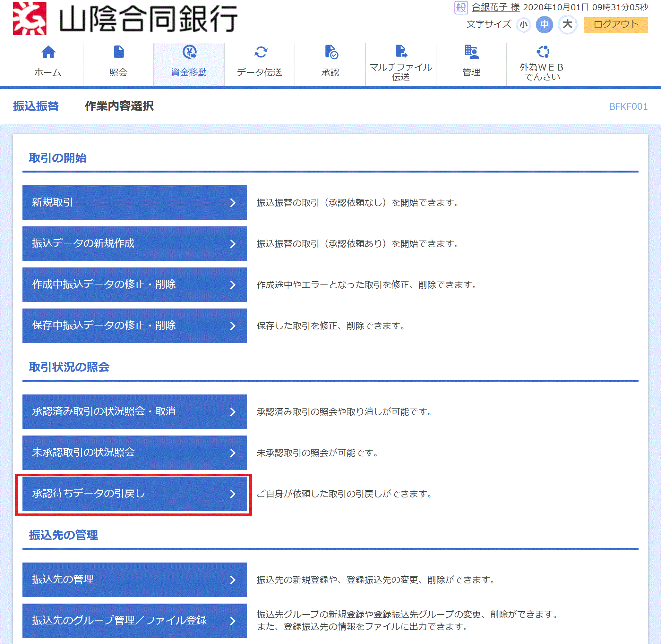Click the 取引状況の照会 section heading
Screen dimensions: 661x644
[x=69, y=367]
